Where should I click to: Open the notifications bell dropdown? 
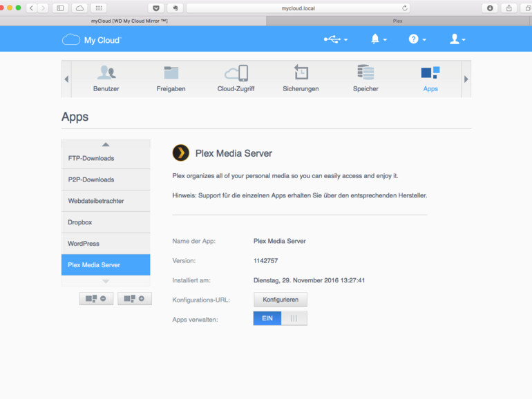click(379, 39)
